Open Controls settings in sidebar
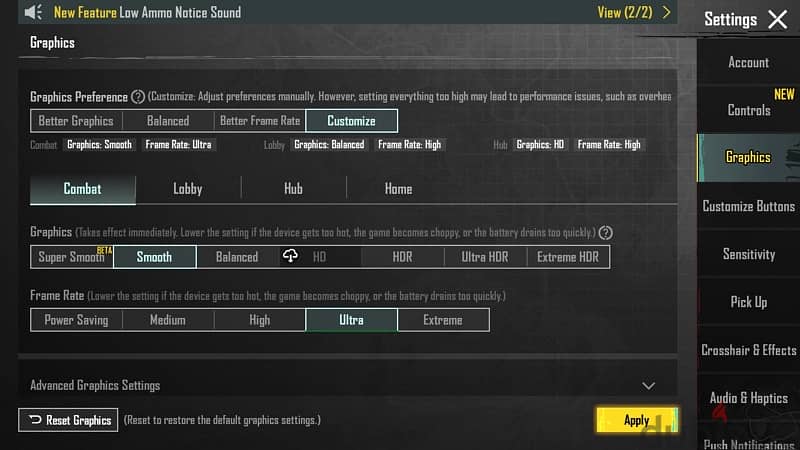 tap(748, 110)
